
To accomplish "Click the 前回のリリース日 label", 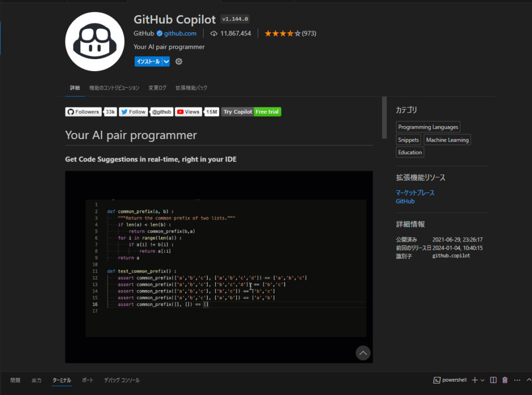I will 413,248.
